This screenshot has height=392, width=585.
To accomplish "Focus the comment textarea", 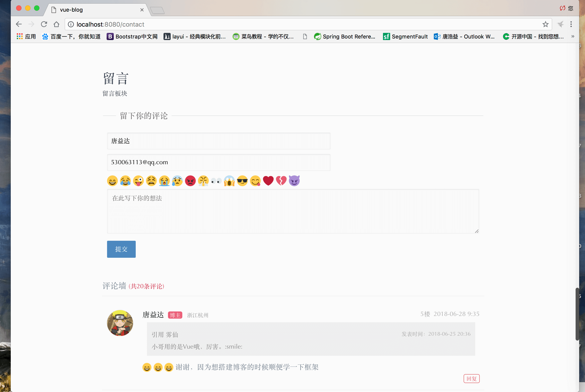I will 293,211.
